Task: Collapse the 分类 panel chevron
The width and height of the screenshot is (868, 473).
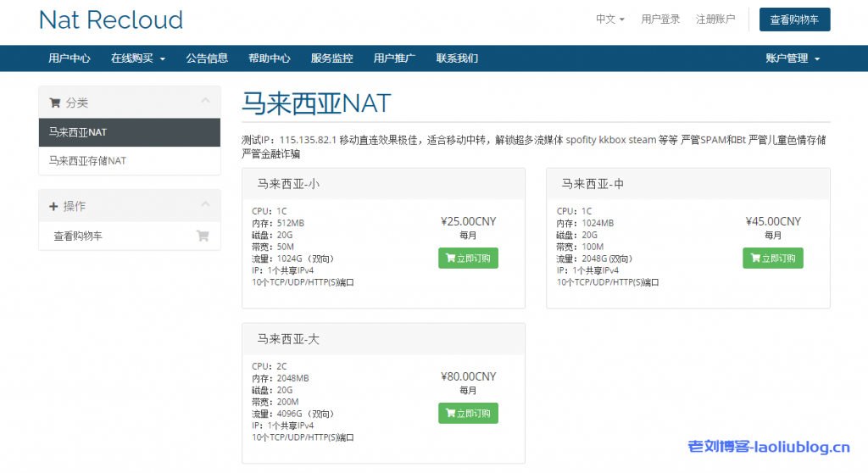Action: pos(205,100)
